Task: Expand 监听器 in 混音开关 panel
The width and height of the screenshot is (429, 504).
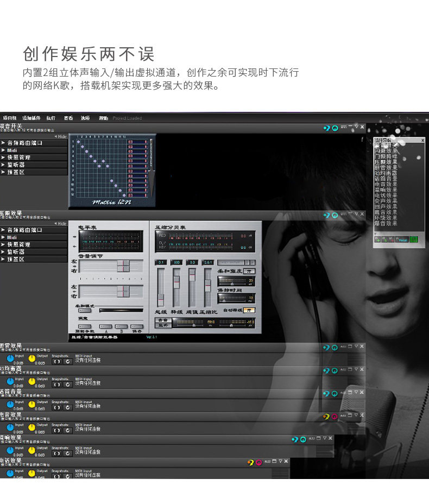Action: pyautogui.click(x=34, y=165)
